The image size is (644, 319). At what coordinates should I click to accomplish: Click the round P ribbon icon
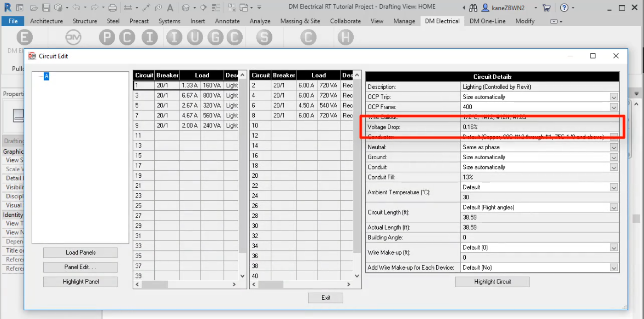coord(107,38)
